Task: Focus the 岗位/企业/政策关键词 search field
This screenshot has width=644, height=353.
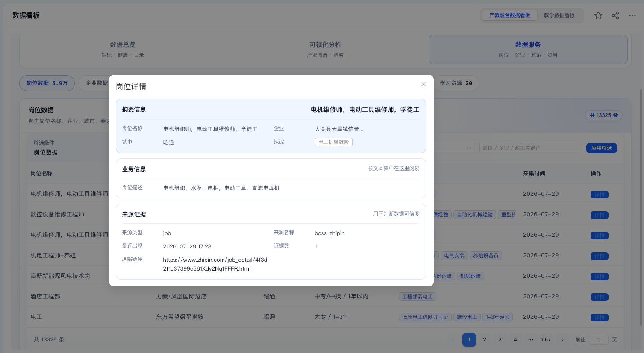Action: point(531,148)
